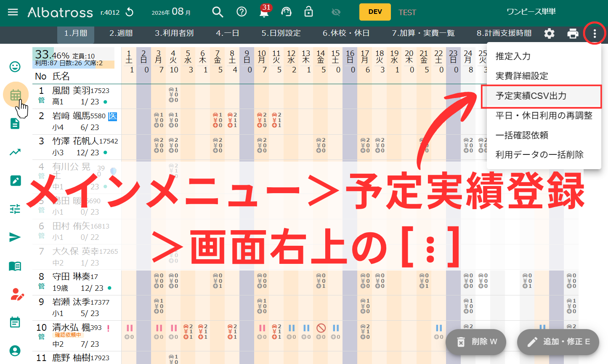Click the 追加・修正 E button
Viewport: 608px width, 364px height.
(x=558, y=342)
